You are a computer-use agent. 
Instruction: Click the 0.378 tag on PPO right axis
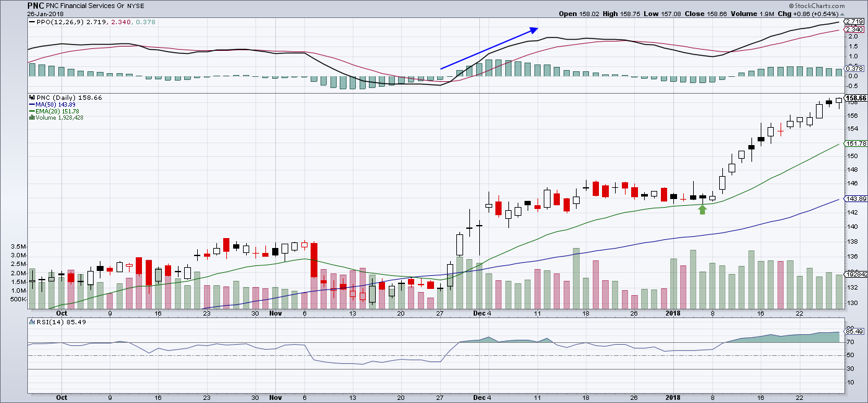(854, 68)
